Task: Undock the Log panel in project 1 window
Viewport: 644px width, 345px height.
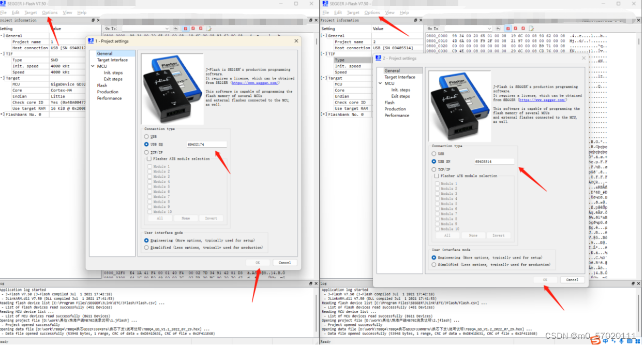Action: [311, 283]
